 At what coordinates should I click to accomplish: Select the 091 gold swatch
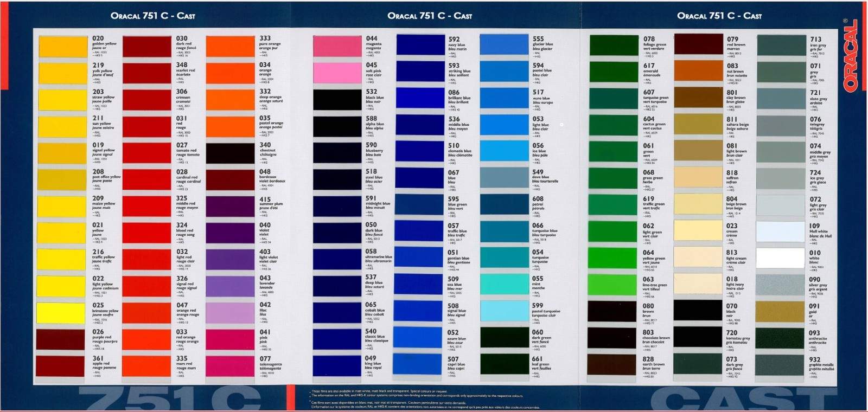pos(781,312)
